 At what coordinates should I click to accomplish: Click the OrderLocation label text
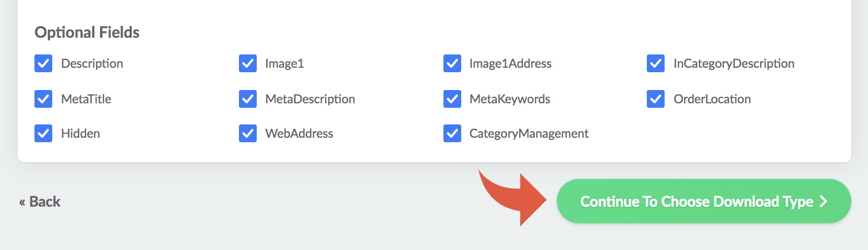(x=712, y=99)
